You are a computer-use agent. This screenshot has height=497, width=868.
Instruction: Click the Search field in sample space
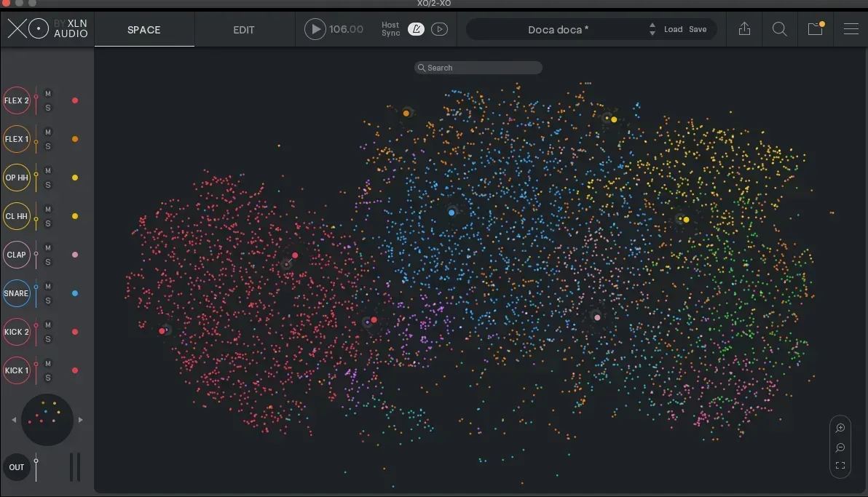pyautogui.click(x=478, y=68)
